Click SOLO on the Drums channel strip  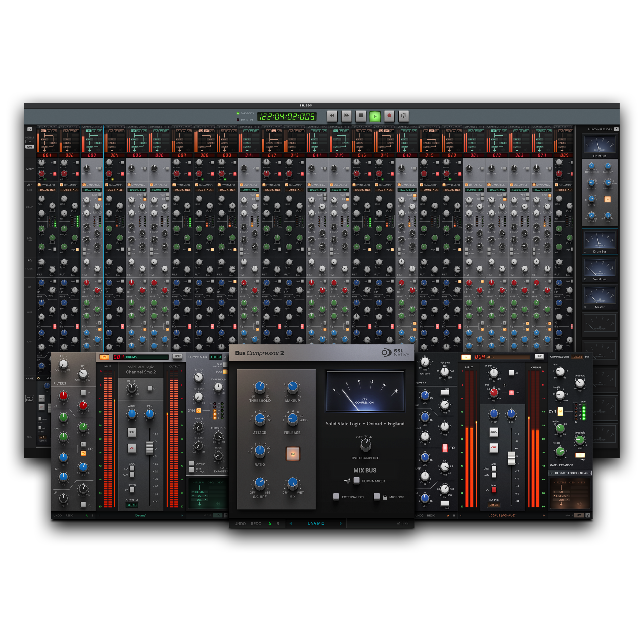pos(132,432)
